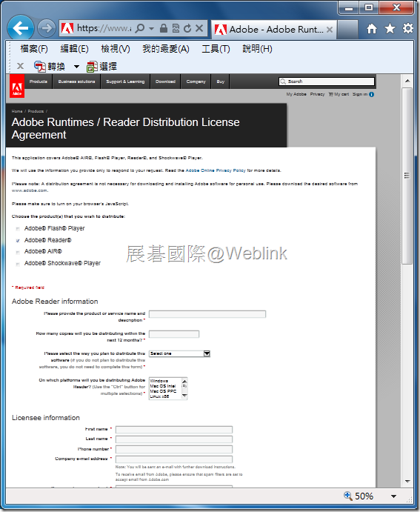Click the red Adobe logo
Viewport: 420px width, 512px height.
[17, 86]
